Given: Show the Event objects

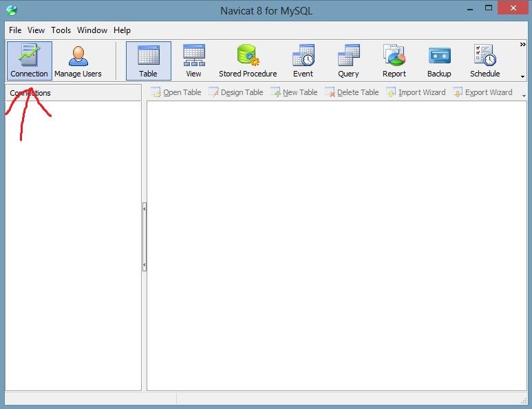Looking at the screenshot, I should coord(303,61).
